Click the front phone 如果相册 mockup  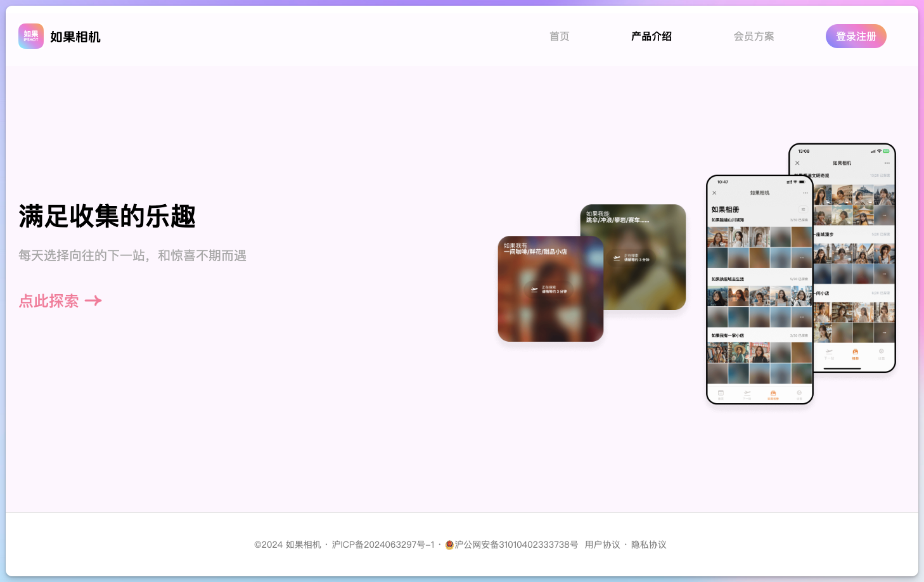coord(760,290)
